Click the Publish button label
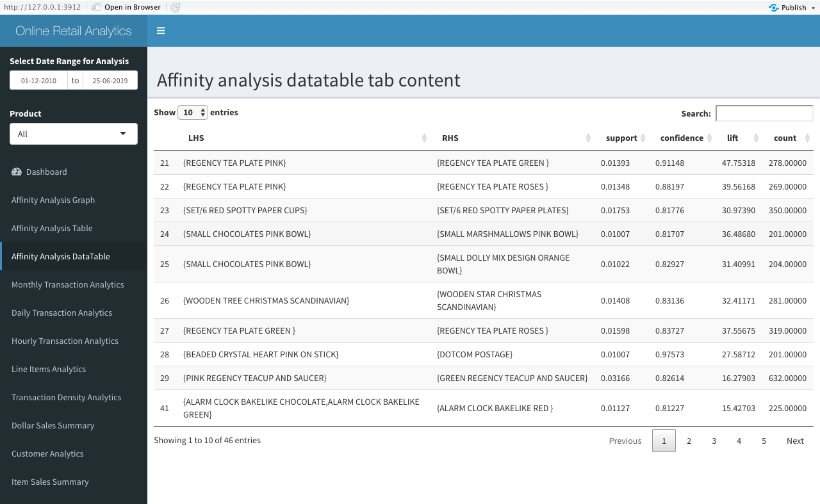Image resolution: width=820 pixels, height=504 pixels. tap(794, 8)
